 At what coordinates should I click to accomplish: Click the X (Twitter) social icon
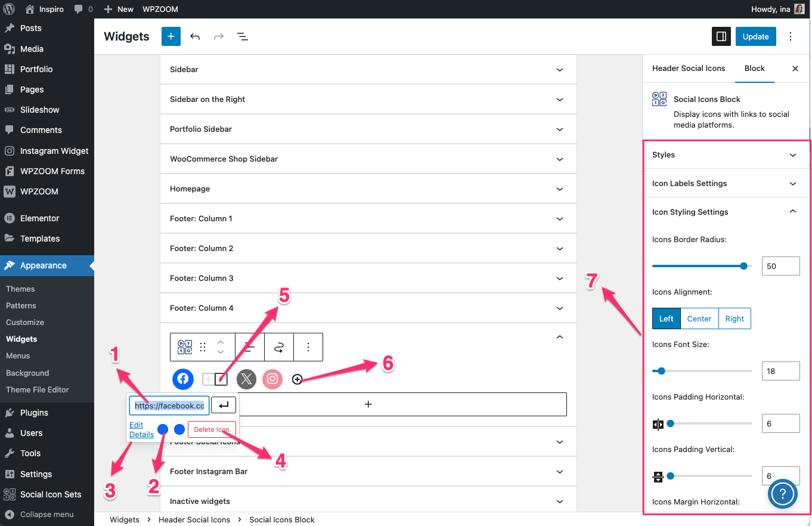(246, 379)
